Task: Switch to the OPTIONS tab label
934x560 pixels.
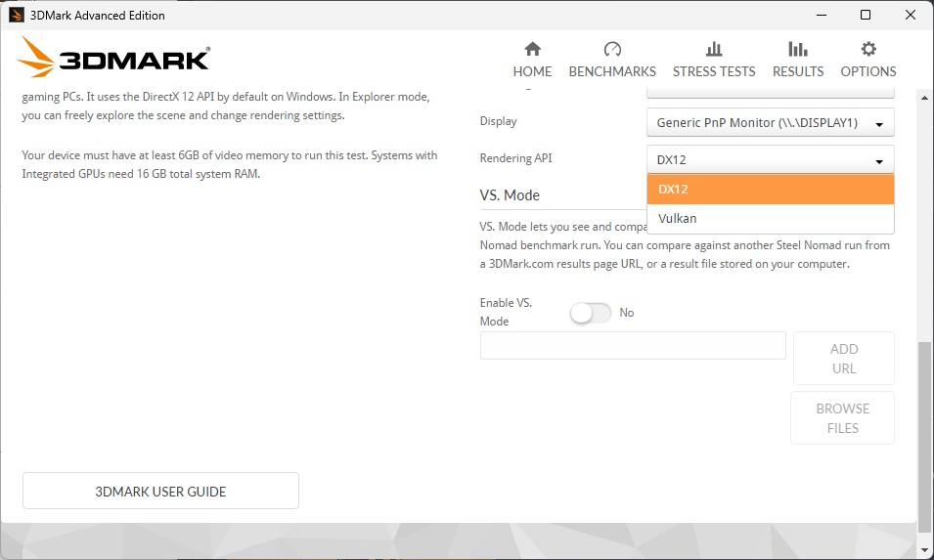Action: click(x=868, y=71)
